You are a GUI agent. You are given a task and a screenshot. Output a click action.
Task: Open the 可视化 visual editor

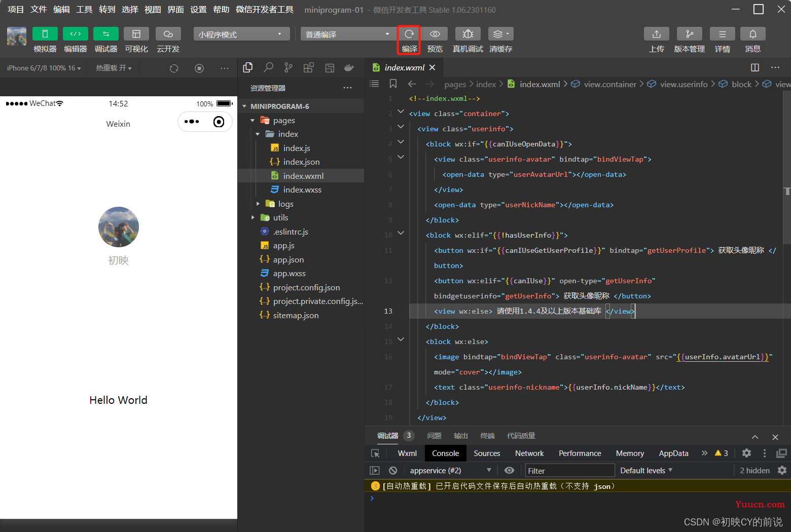coord(136,34)
